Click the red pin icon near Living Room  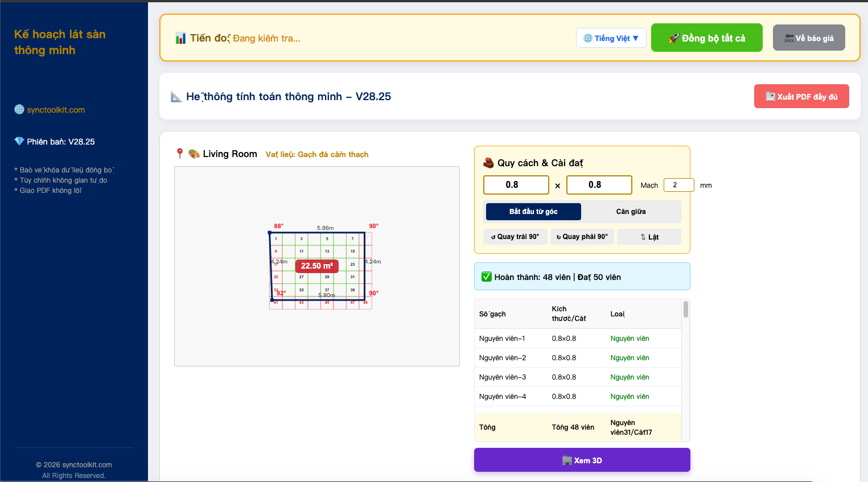pyautogui.click(x=180, y=153)
